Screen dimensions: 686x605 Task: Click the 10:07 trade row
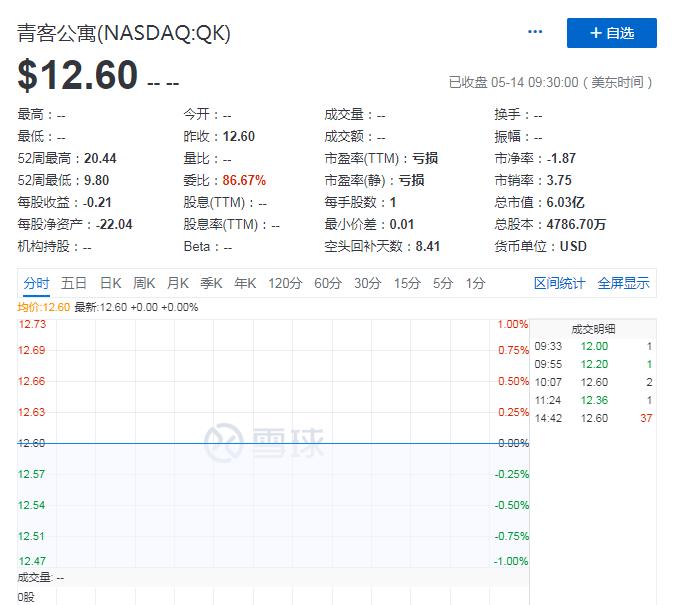593,382
